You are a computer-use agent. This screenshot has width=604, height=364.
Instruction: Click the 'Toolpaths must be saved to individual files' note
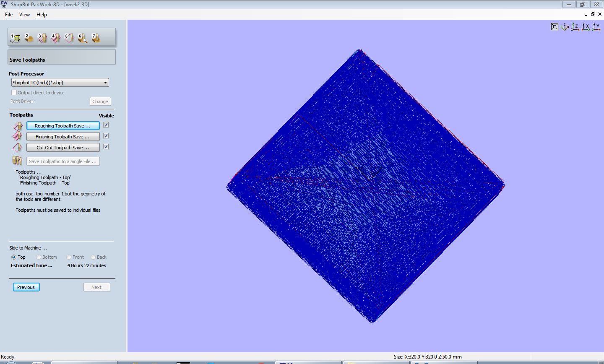pyautogui.click(x=58, y=210)
